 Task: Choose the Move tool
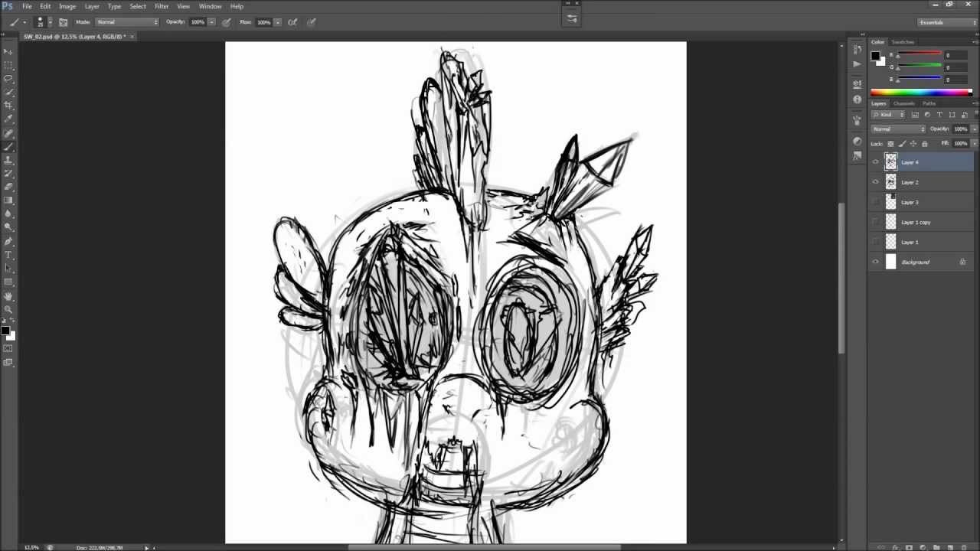[8, 51]
